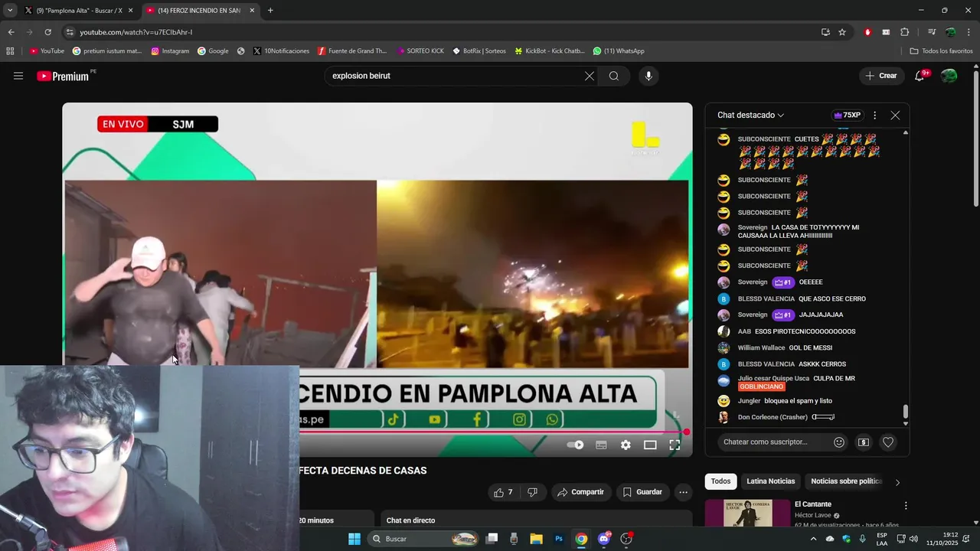The height and width of the screenshot is (551, 980).
Task: Switch player to theater mode
Action: 650,445
